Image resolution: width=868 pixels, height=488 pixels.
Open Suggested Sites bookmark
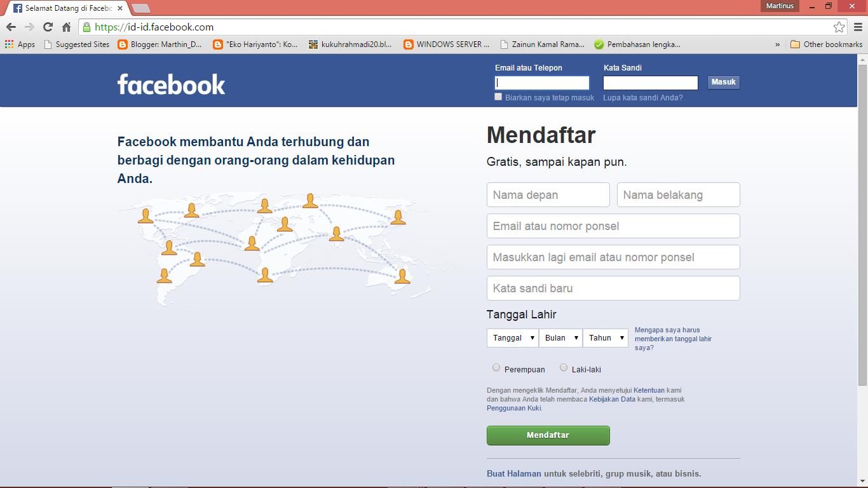point(76,44)
